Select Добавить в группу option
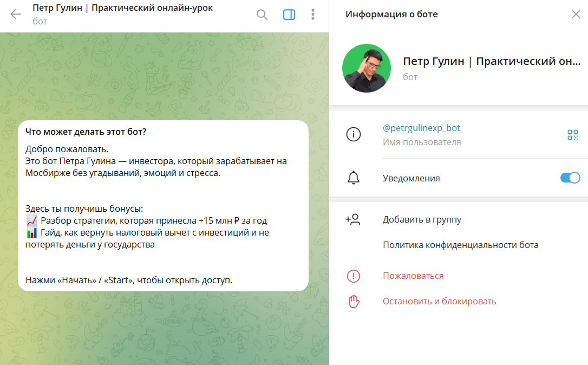Image resolution: width=588 pixels, height=365 pixels. (422, 219)
